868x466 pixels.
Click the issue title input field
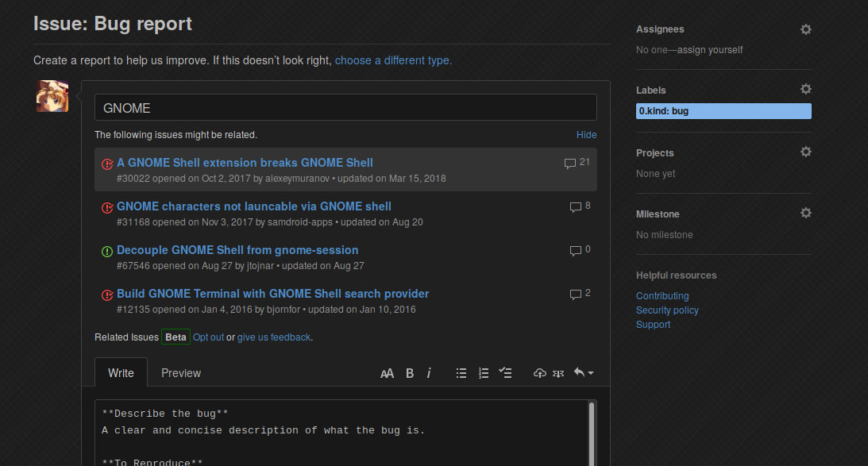tap(345, 108)
